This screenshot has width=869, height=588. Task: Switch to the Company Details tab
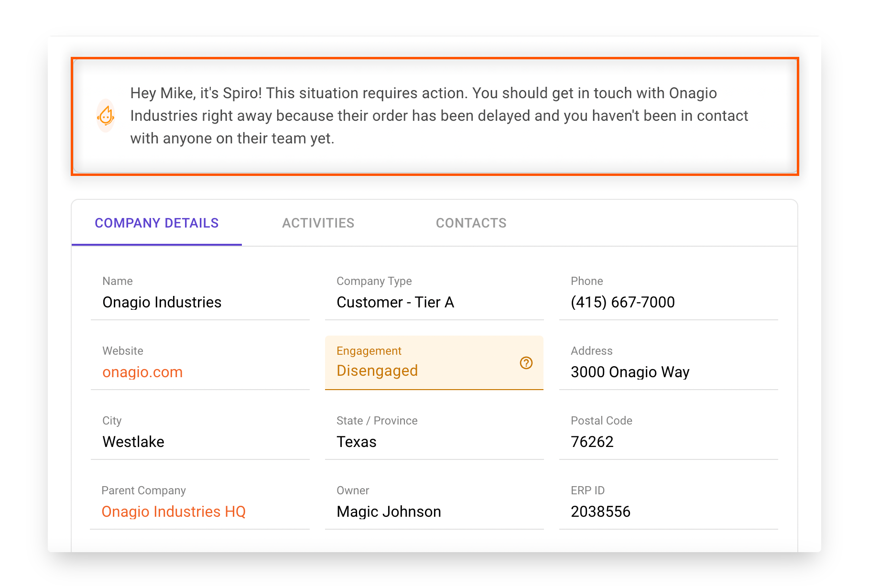157,223
